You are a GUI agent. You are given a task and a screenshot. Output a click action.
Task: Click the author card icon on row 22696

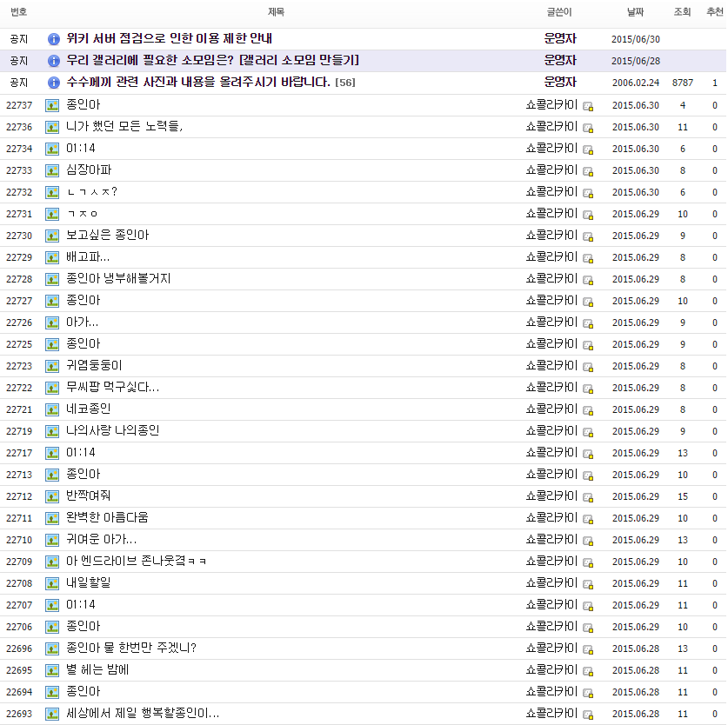(x=588, y=649)
